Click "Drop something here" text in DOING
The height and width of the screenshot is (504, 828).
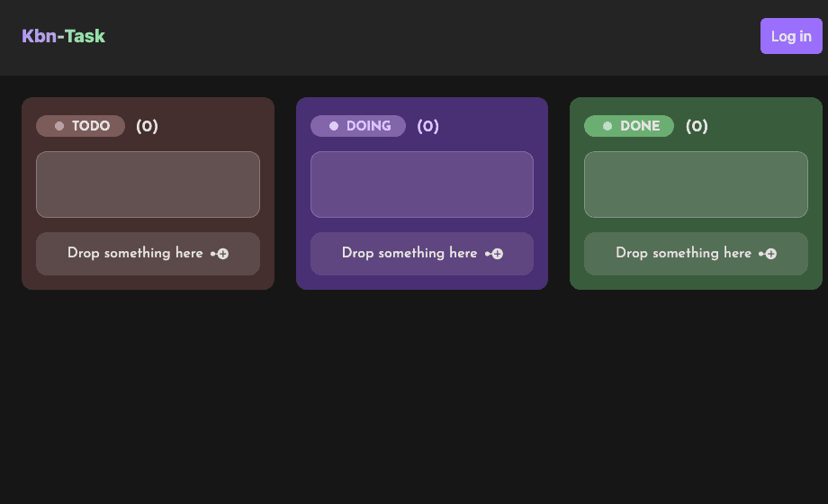click(409, 254)
